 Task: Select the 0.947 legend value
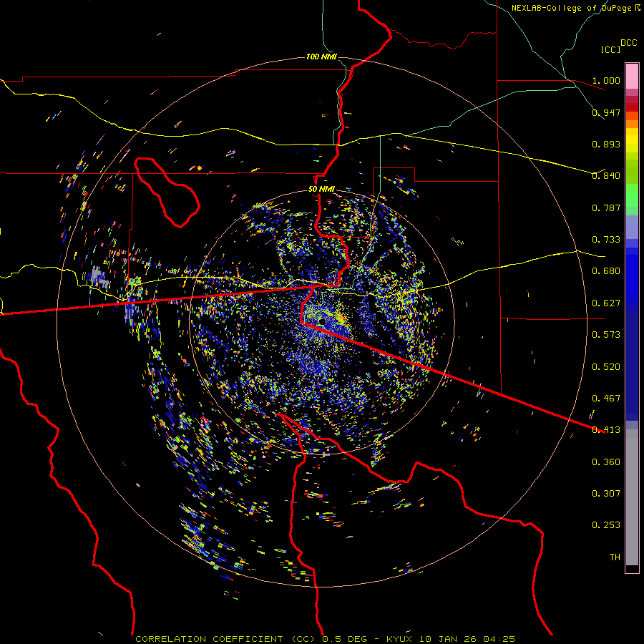[x=606, y=112]
